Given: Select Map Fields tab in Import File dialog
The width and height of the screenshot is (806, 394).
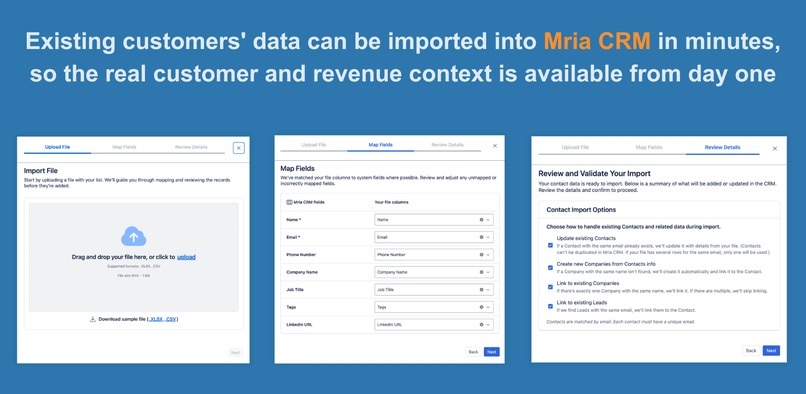Looking at the screenshot, I should pyautogui.click(x=124, y=147).
